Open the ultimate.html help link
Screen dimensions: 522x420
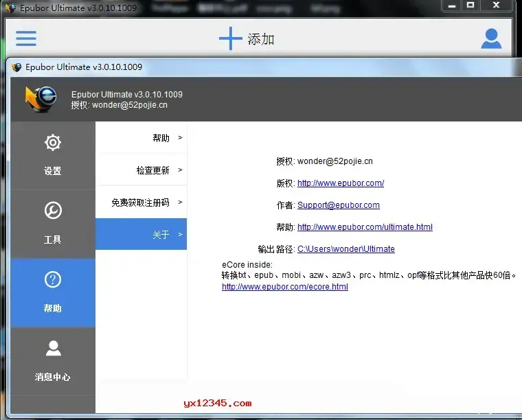pyautogui.click(x=365, y=226)
